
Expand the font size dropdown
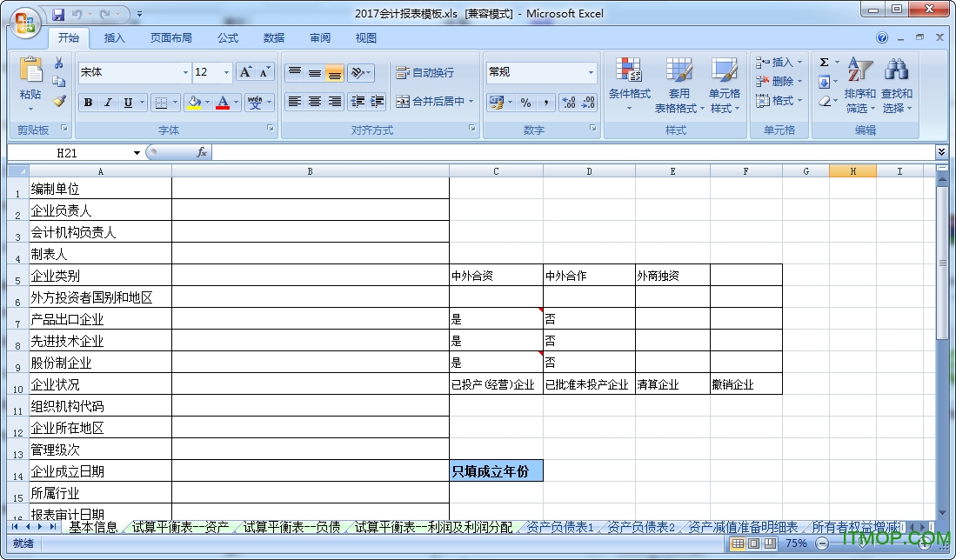pyautogui.click(x=226, y=73)
